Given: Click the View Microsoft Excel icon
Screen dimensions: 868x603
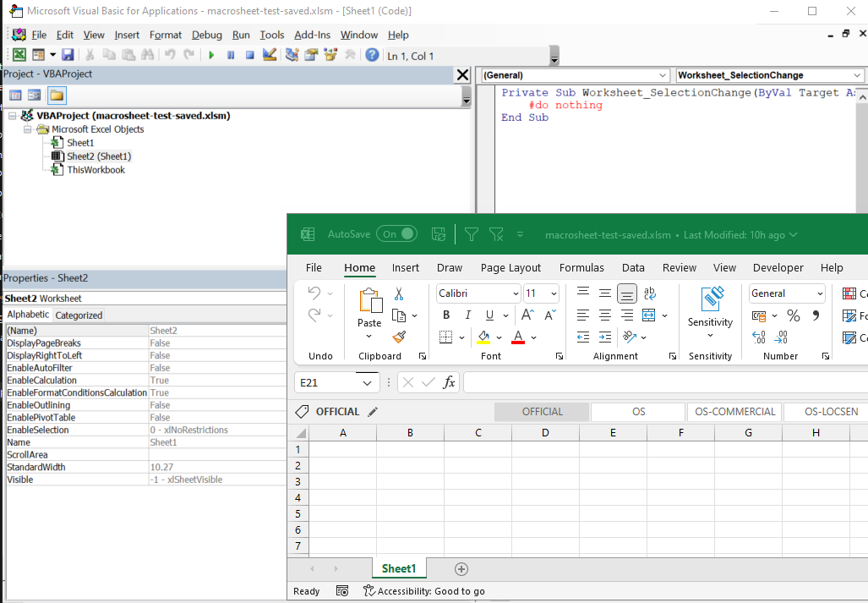Looking at the screenshot, I should pos(19,53).
